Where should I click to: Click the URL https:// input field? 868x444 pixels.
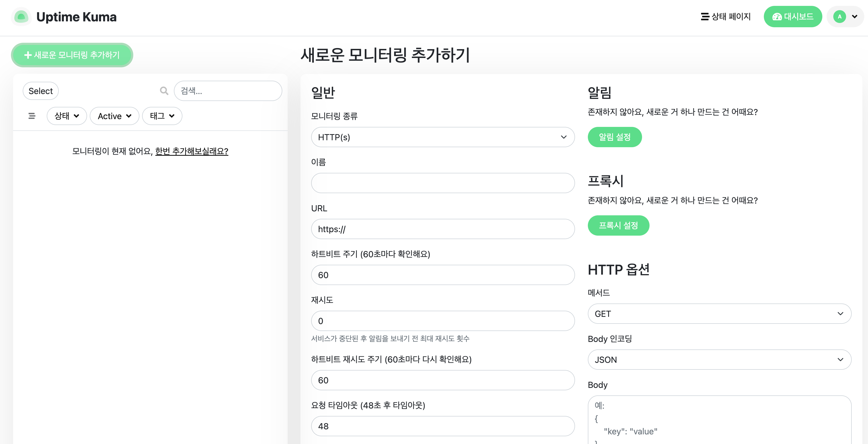[x=443, y=229]
